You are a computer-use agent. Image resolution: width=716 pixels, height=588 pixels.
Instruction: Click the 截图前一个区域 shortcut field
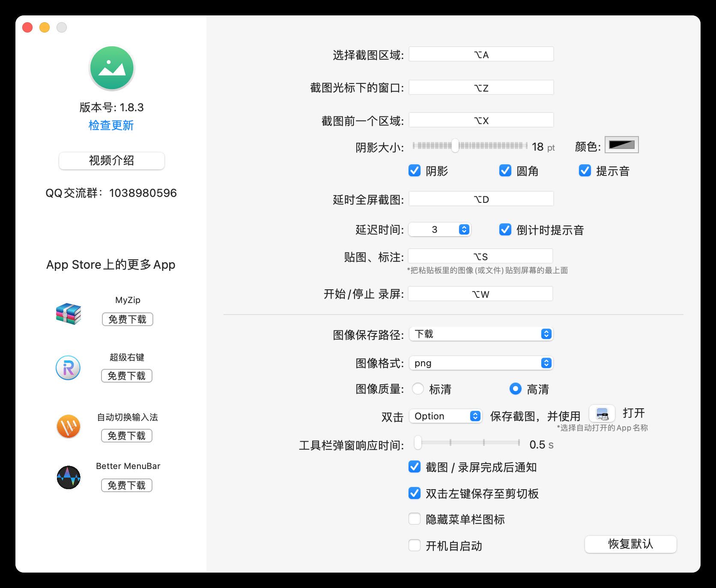pos(481,120)
